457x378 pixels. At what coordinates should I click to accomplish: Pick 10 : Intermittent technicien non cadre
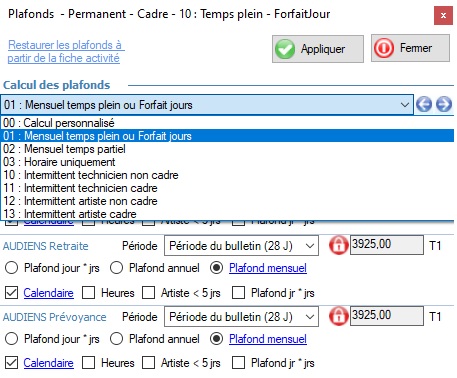227,175
